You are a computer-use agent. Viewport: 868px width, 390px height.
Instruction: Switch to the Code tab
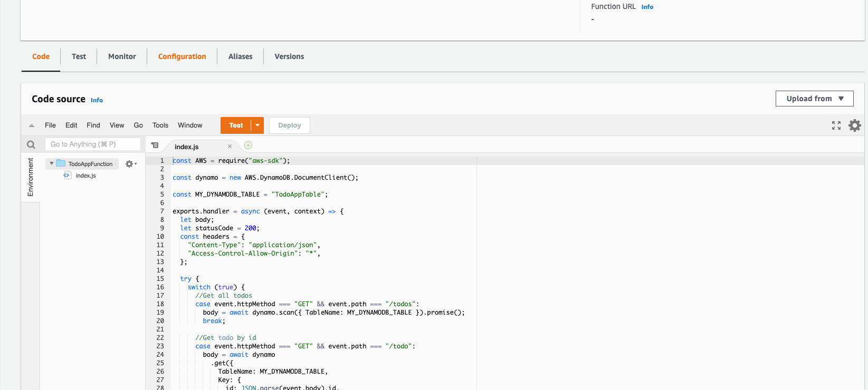pyautogui.click(x=41, y=56)
